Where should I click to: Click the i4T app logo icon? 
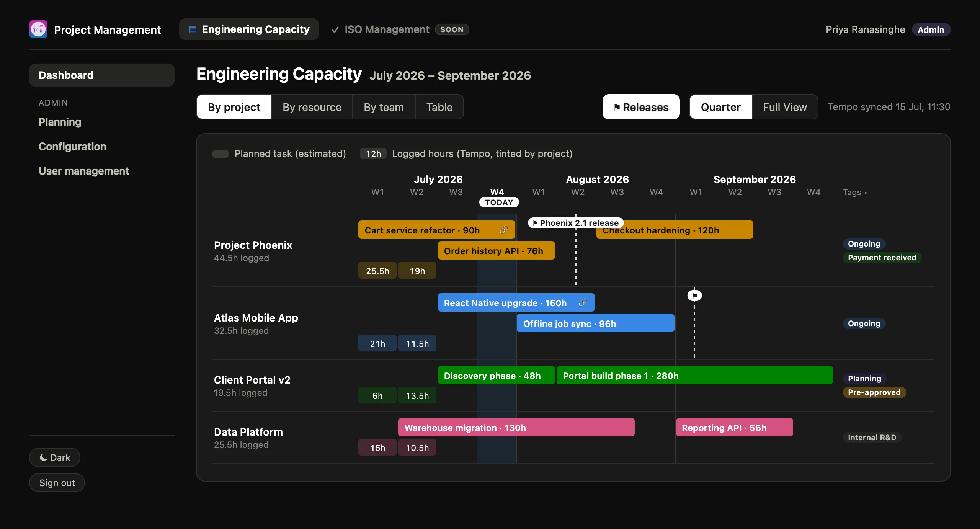click(38, 29)
